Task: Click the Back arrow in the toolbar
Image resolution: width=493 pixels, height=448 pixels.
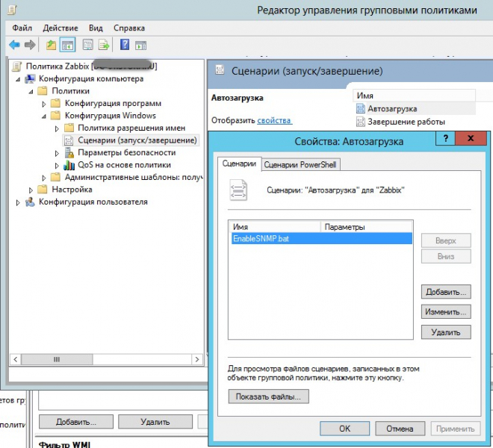Action: coord(14,45)
